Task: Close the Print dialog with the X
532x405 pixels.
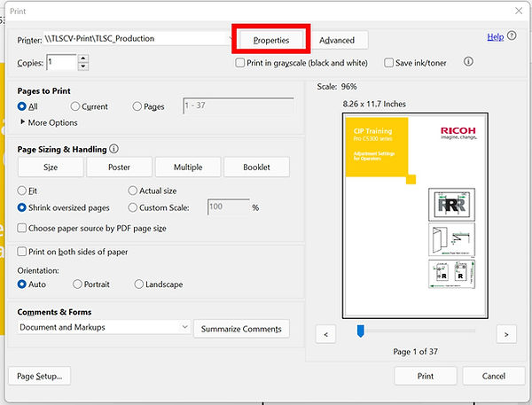Action: [x=519, y=11]
